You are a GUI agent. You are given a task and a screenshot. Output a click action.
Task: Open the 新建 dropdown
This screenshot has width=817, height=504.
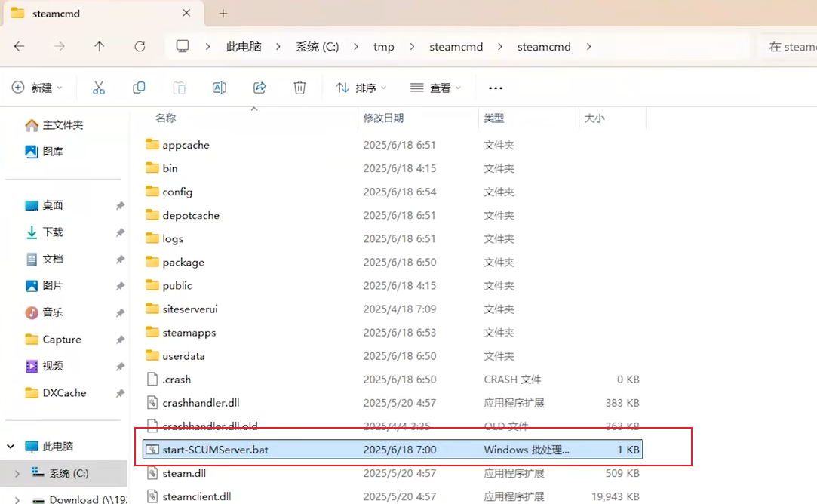click(x=37, y=88)
